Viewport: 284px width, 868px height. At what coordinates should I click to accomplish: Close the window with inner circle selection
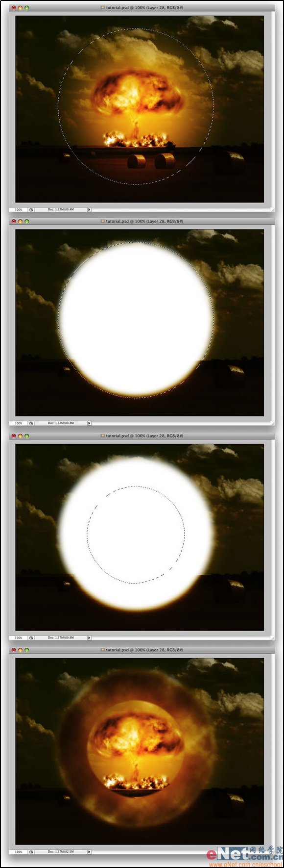click(14, 435)
